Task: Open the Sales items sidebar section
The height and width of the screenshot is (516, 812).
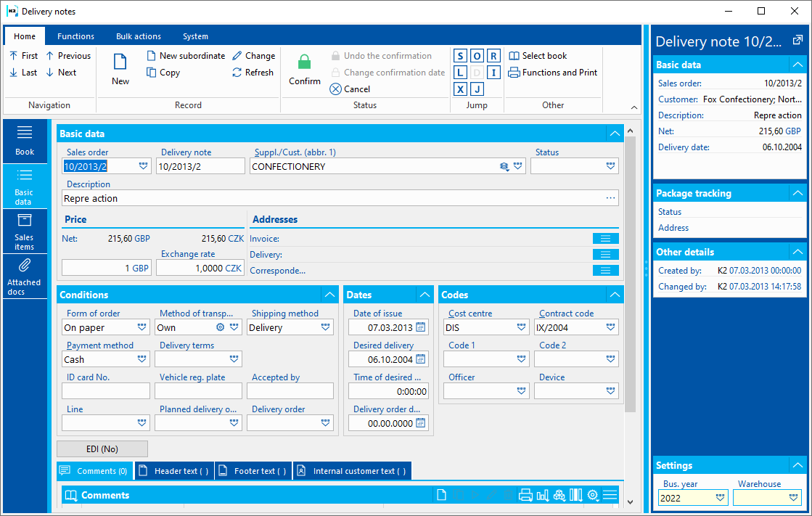Action: click(x=25, y=232)
